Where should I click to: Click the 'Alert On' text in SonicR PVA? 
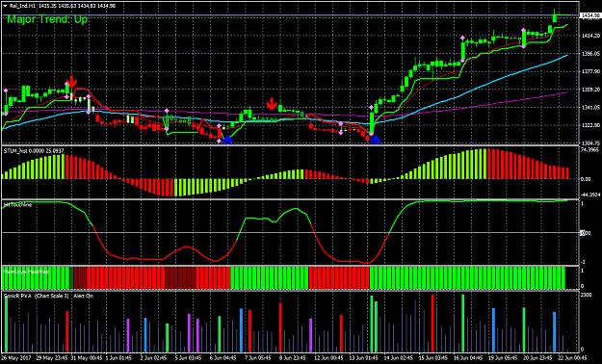(84, 296)
